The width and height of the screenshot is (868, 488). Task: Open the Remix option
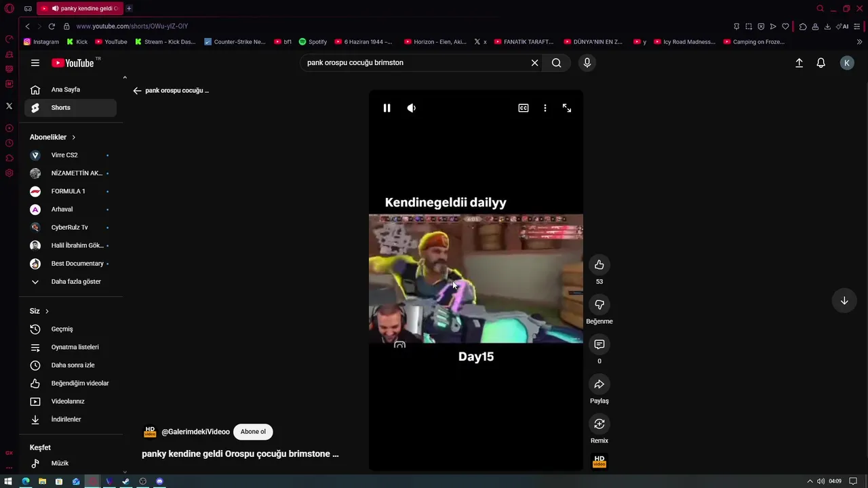599,424
